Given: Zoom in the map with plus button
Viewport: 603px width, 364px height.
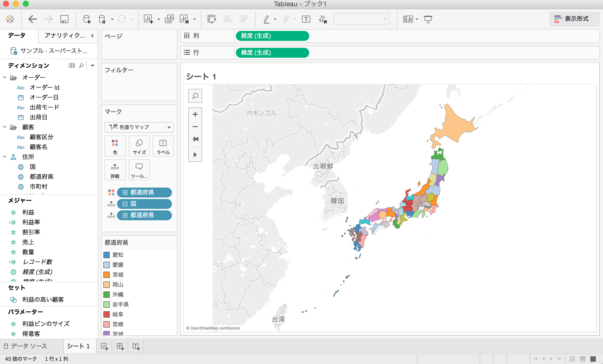Looking at the screenshot, I should point(195,114).
